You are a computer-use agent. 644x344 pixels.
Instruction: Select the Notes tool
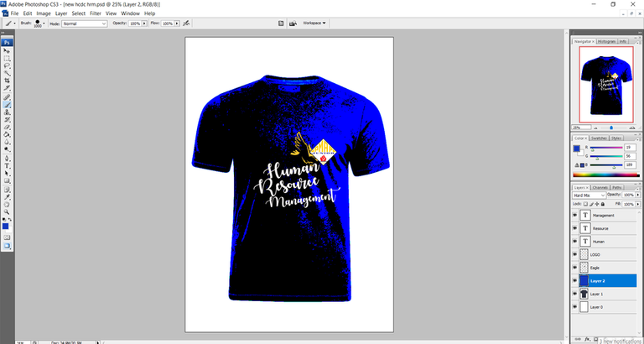[7, 190]
